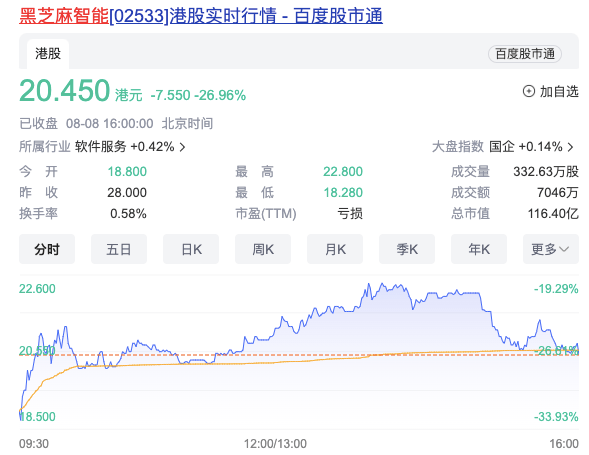Click the afternoon peak on price chart
589x455 pixels.
[382, 284]
